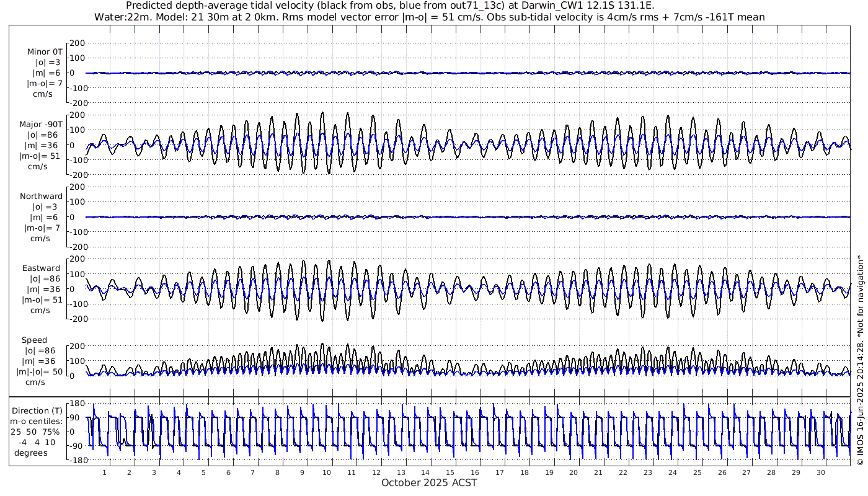Click the 'Eastward' panel label

[x=41, y=268]
